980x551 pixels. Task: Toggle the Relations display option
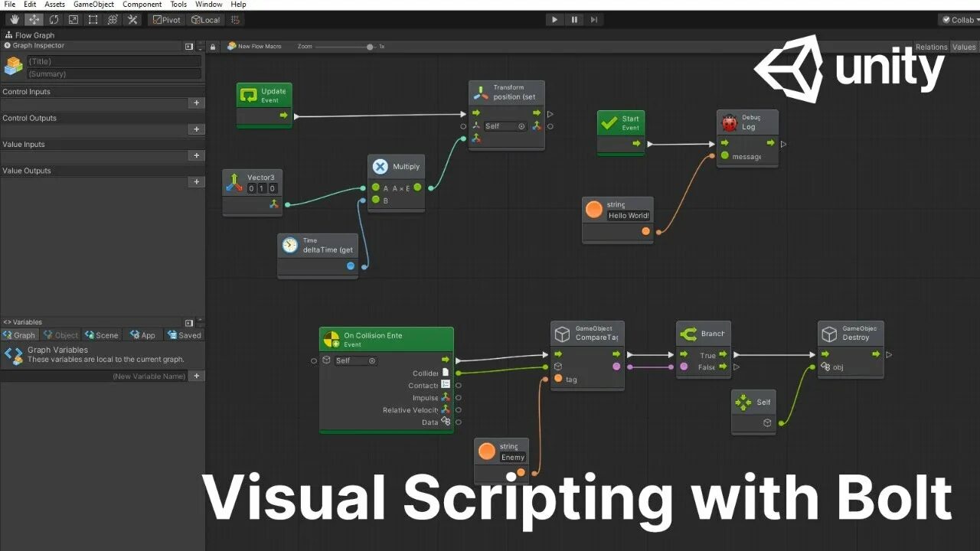[x=932, y=47]
